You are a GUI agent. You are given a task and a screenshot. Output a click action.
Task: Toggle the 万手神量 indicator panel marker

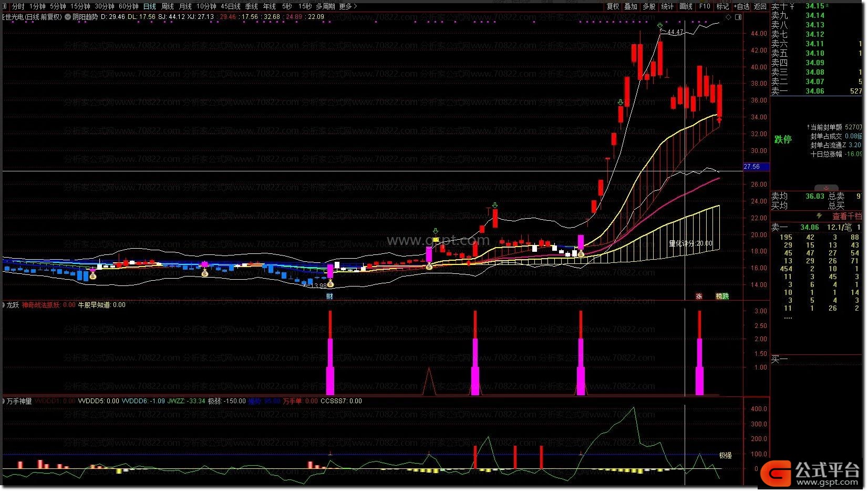click(x=4, y=401)
